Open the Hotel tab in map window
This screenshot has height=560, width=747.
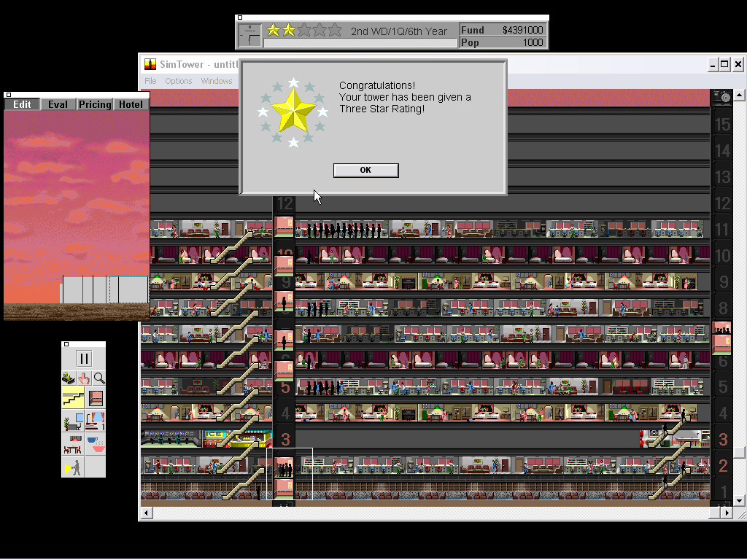pos(131,104)
